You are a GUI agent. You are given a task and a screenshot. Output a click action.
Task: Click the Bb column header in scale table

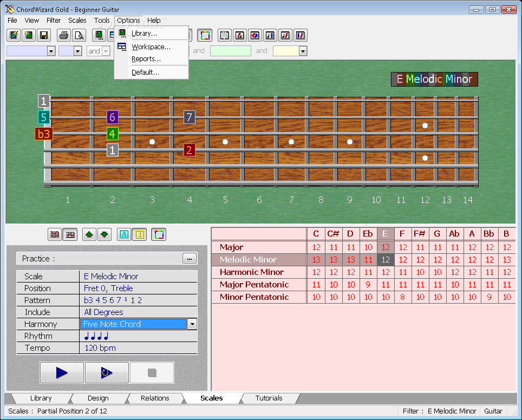(489, 234)
